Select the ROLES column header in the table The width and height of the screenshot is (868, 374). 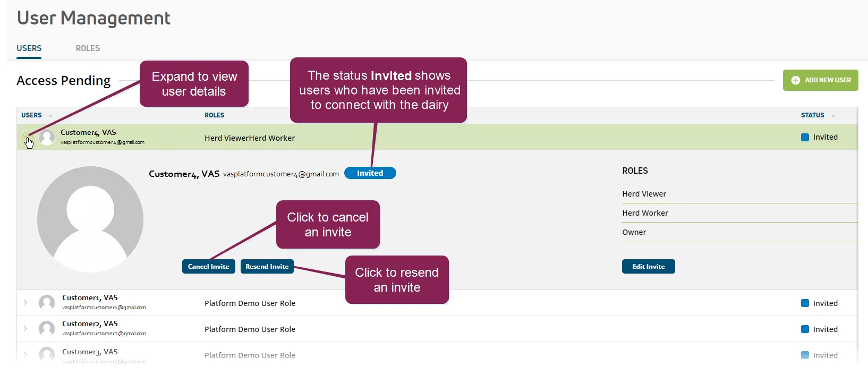(215, 115)
